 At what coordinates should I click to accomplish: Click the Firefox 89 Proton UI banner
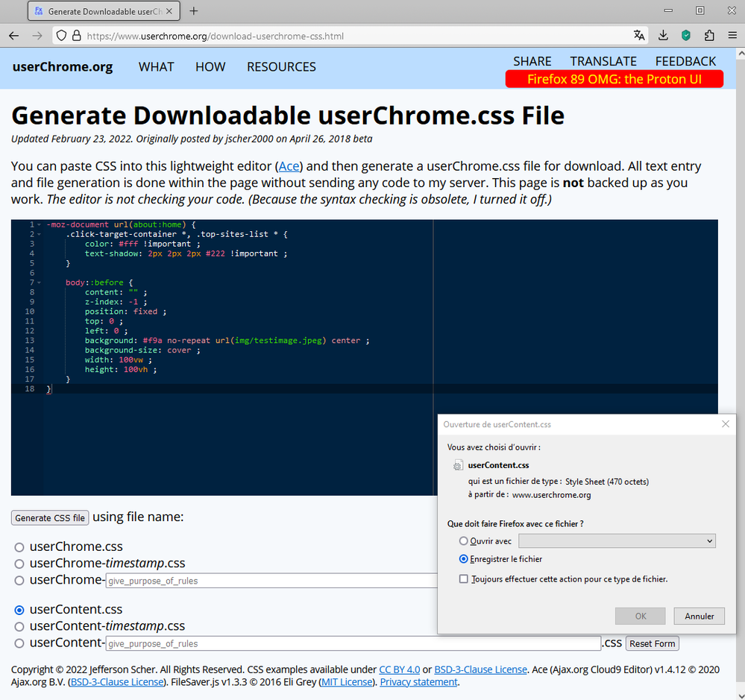coord(614,79)
